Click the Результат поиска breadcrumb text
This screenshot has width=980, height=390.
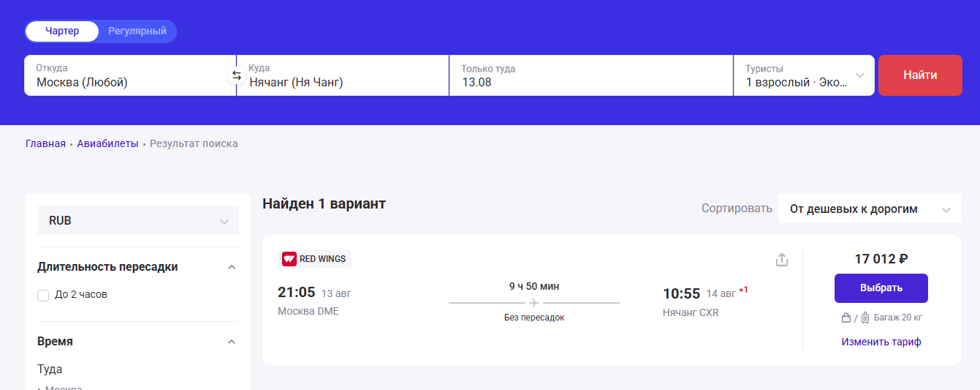pyautogui.click(x=194, y=143)
